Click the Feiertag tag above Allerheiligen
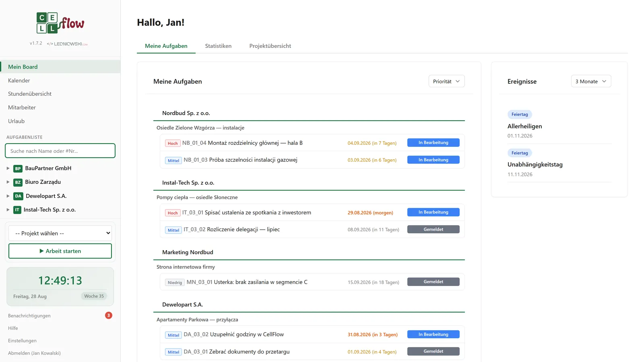 (520, 114)
